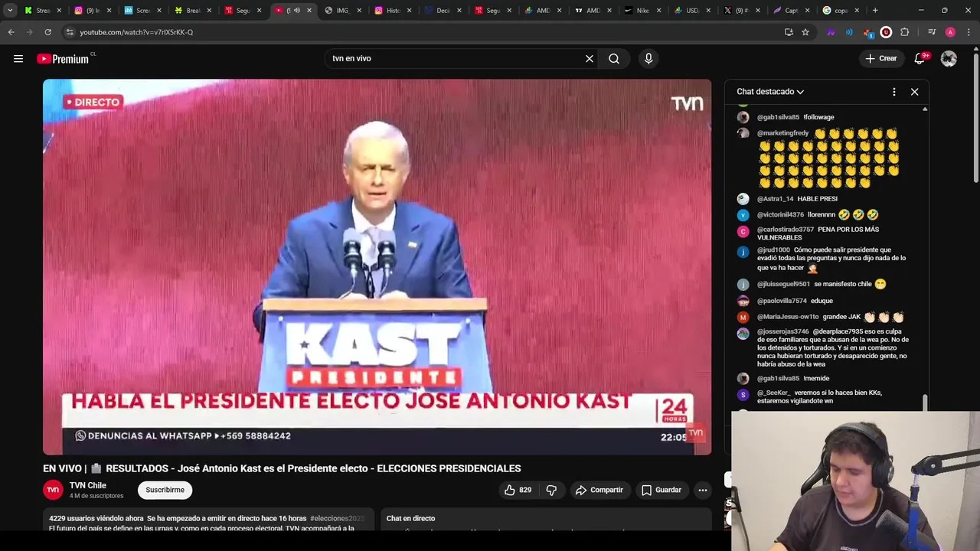Click the red circular U extension icon
The width and height of the screenshot is (980, 551).
click(x=886, y=32)
